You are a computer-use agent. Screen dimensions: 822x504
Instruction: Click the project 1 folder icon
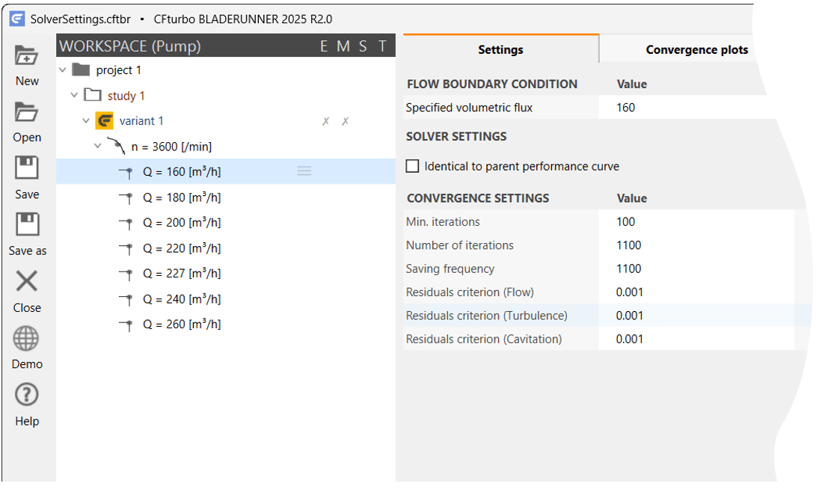tap(81, 70)
